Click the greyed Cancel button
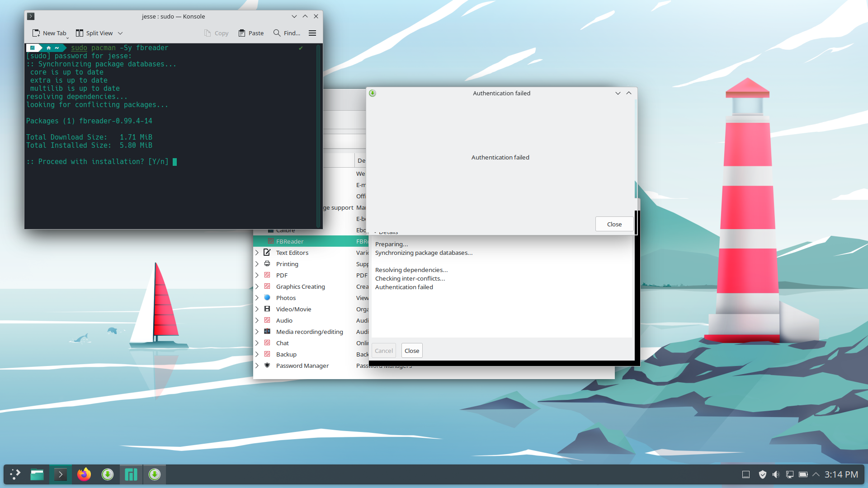The image size is (868, 488). tap(384, 351)
